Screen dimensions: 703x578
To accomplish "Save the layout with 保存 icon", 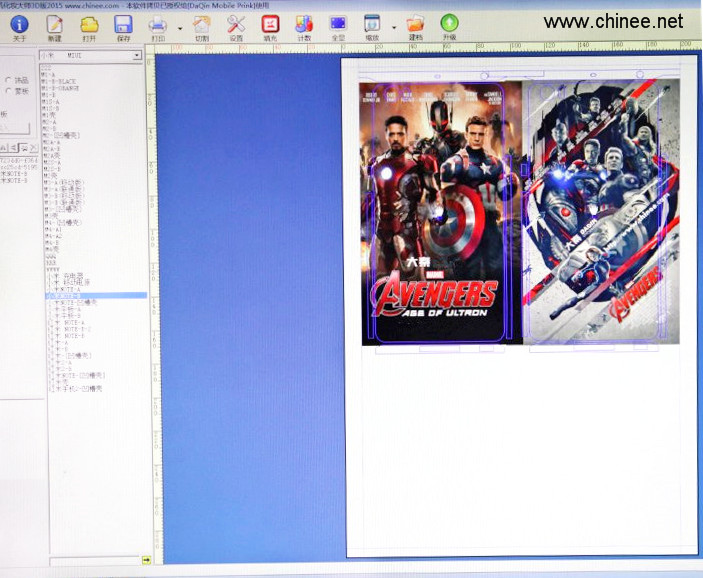I will (123, 24).
